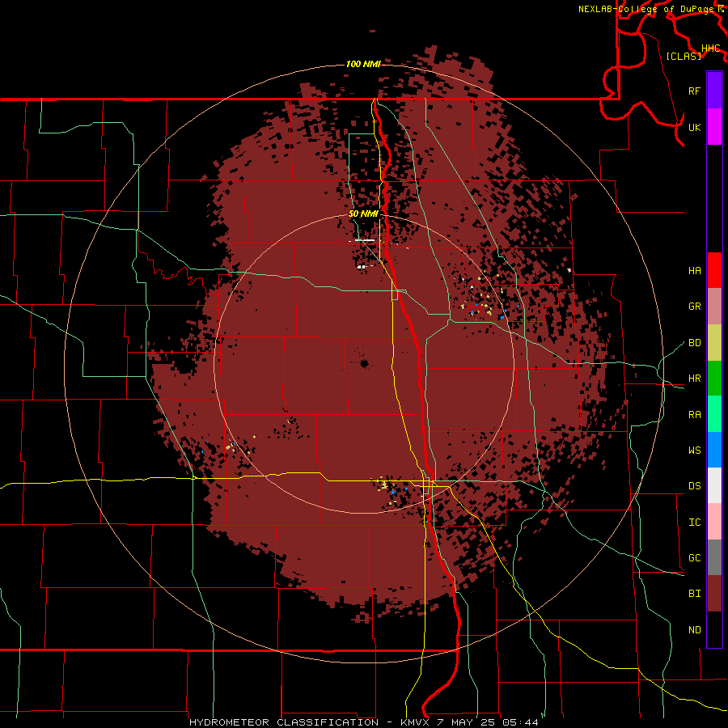Click the 50 NMI range ring label
Screen dimensions: 728x728
tap(363, 214)
